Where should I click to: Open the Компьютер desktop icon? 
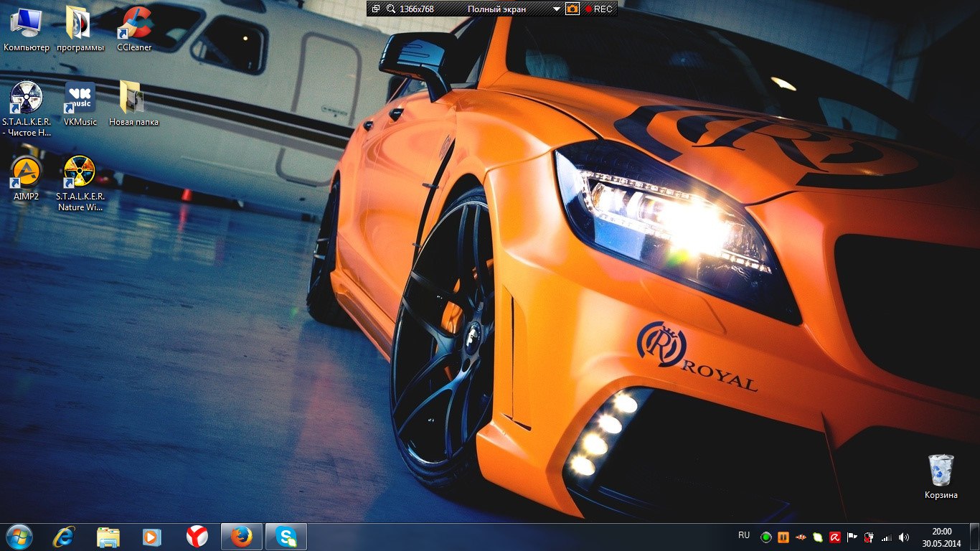[x=27, y=29]
